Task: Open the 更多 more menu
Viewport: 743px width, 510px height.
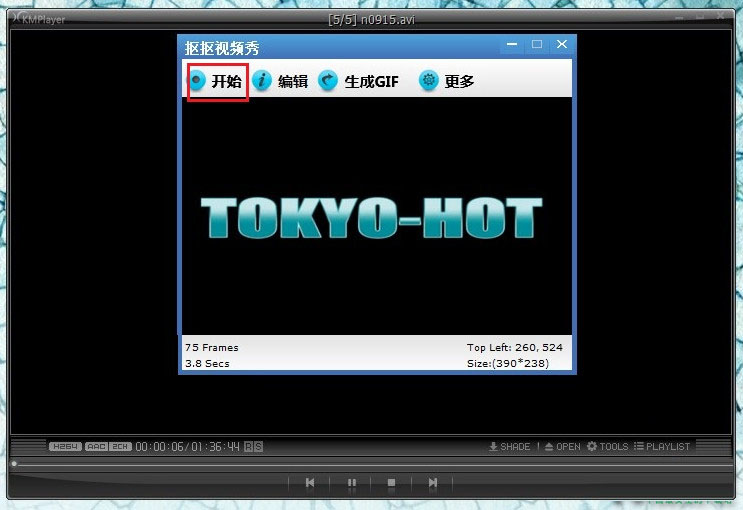Action: (x=447, y=81)
